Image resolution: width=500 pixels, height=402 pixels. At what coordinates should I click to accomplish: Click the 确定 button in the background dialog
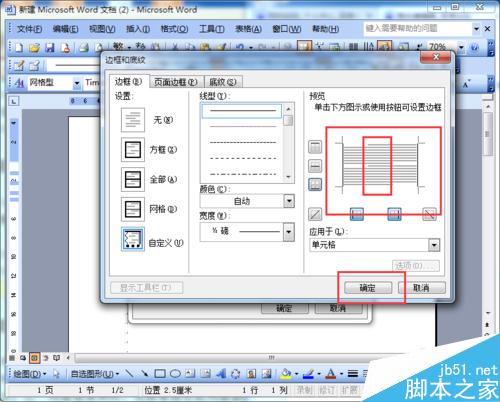(285, 308)
